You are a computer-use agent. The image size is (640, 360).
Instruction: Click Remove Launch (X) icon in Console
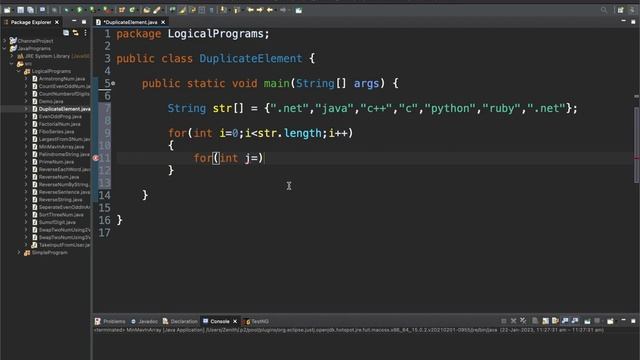coord(513,321)
